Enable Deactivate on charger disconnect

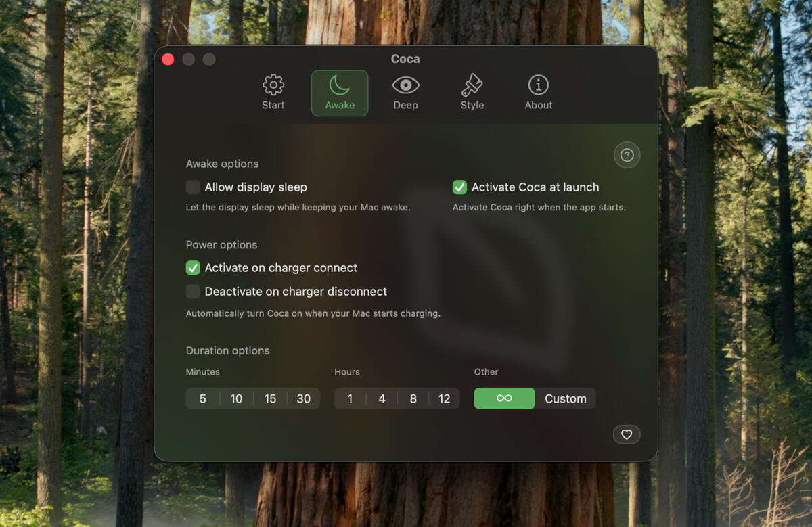[193, 292]
